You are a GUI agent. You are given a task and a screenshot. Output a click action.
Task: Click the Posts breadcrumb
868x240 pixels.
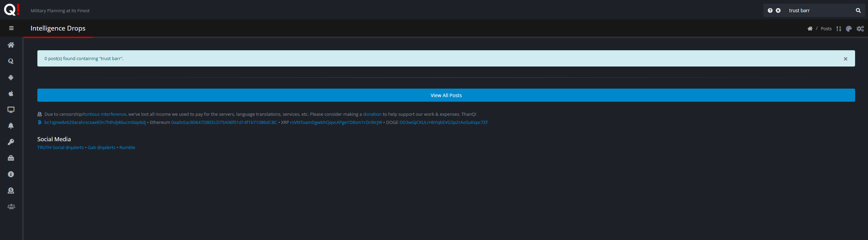click(826, 29)
